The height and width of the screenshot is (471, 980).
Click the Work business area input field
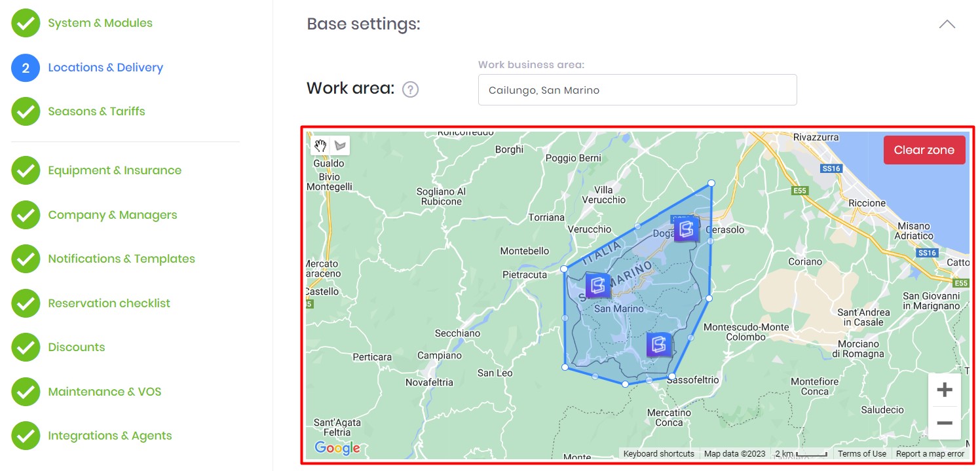pos(637,90)
